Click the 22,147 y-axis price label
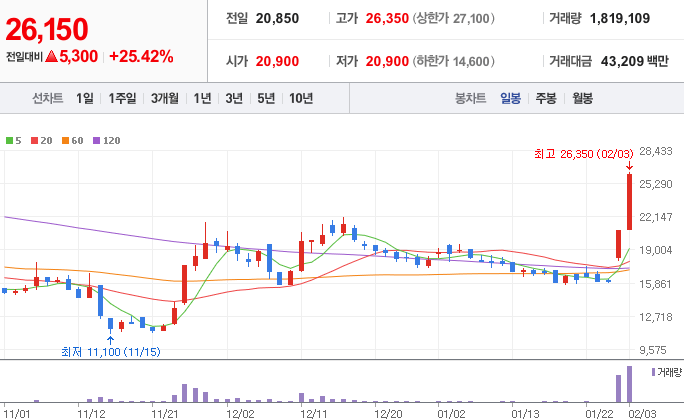The height and width of the screenshot is (419, 684). pos(656,217)
